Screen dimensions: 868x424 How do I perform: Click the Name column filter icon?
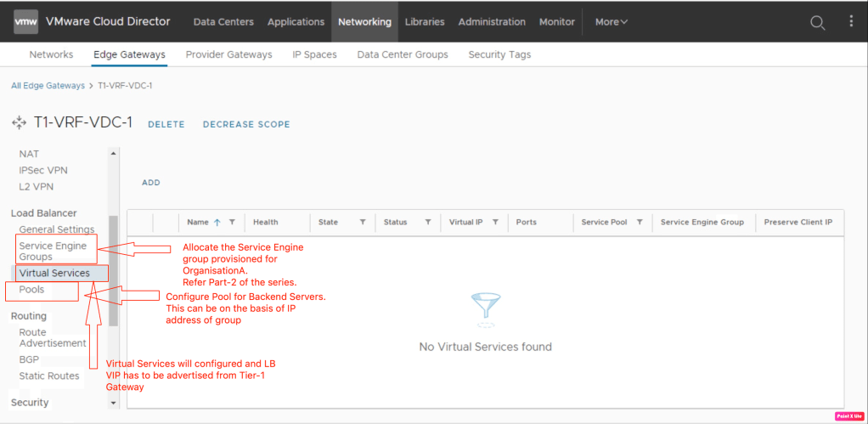[x=232, y=223]
